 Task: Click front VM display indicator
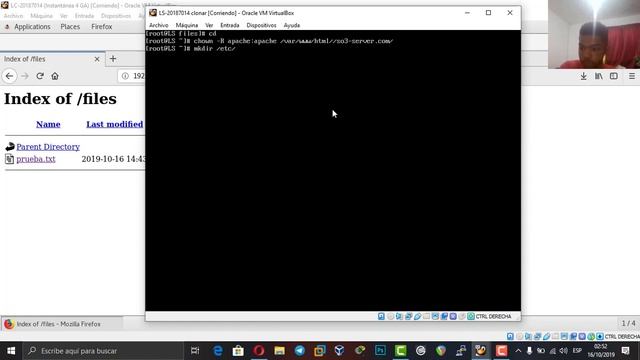tap(435, 316)
